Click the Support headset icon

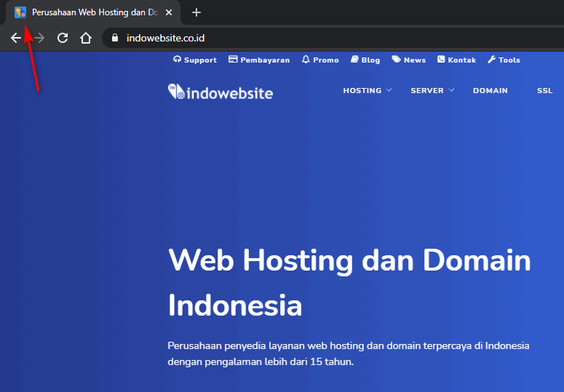(177, 60)
